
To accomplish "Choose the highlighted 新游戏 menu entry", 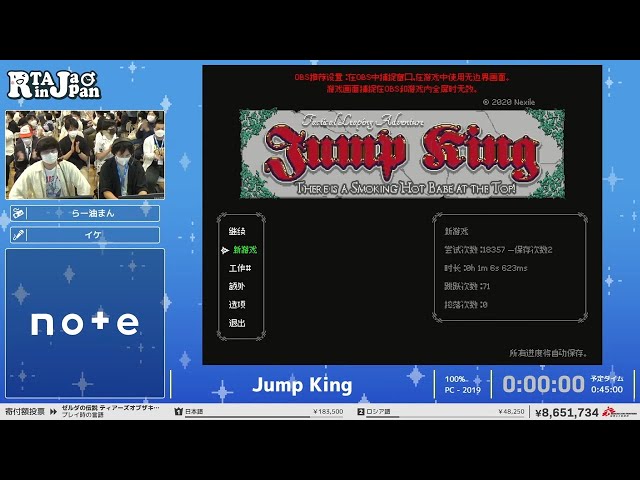I will tap(245, 250).
